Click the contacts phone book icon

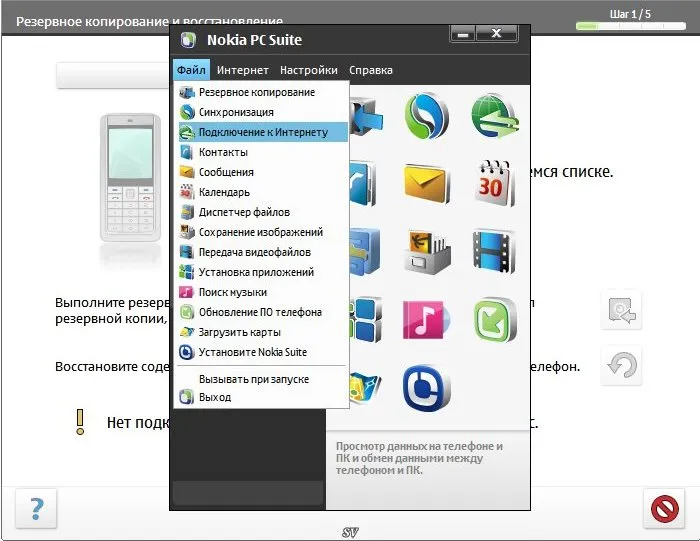(363, 184)
